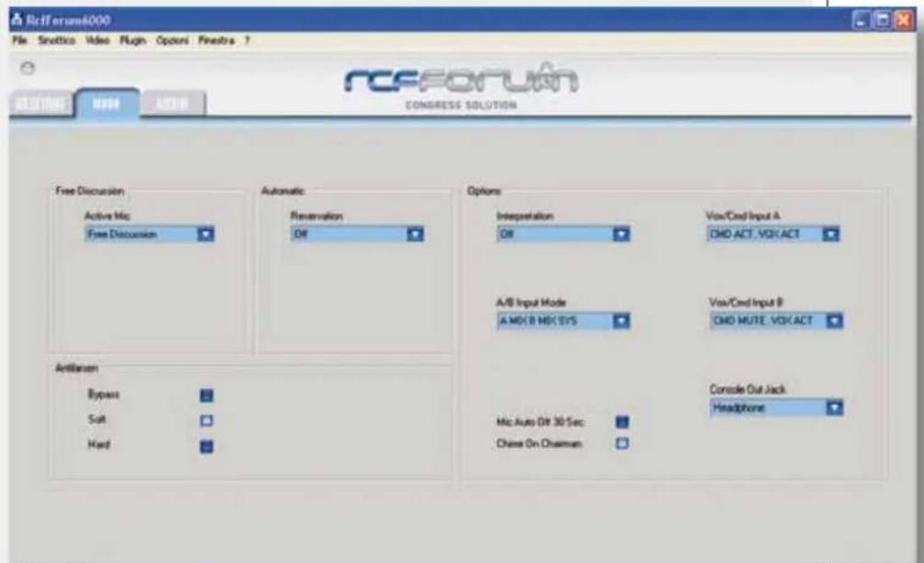Open the Opzioni menu

click(x=172, y=40)
